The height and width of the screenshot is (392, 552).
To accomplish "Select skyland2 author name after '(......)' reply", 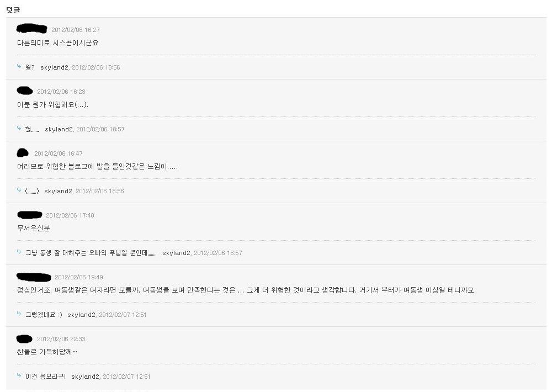I will pos(58,191).
